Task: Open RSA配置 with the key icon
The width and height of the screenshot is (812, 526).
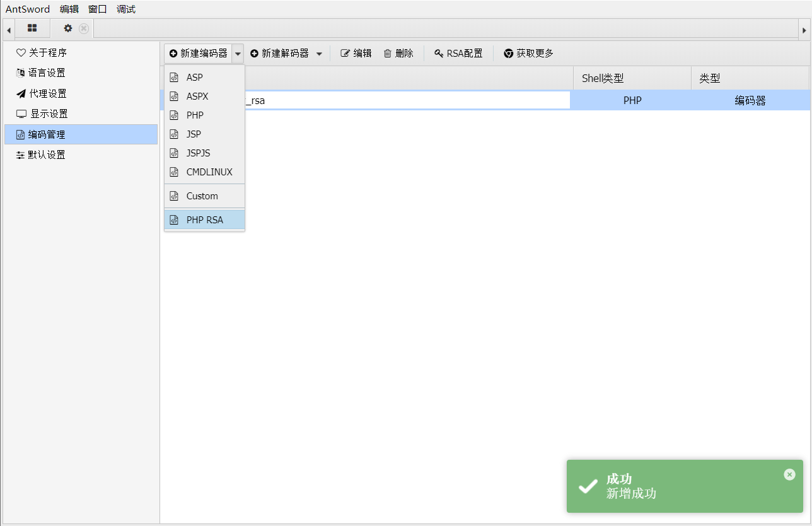Action: click(458, 54)
